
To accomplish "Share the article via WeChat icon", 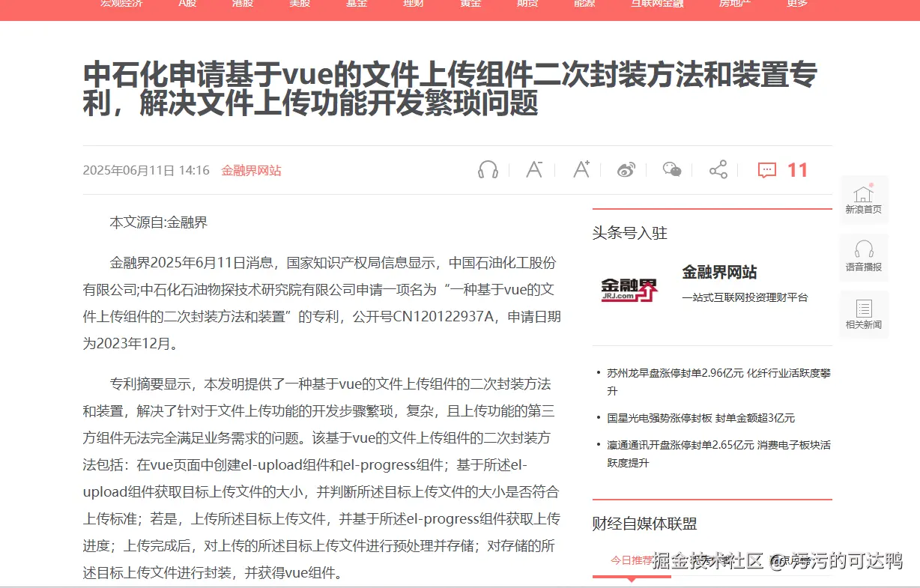I will [672, 170].
